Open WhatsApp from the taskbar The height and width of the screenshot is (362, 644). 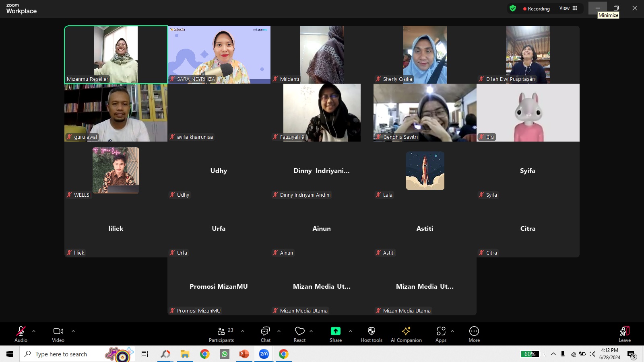click(225, 354)
